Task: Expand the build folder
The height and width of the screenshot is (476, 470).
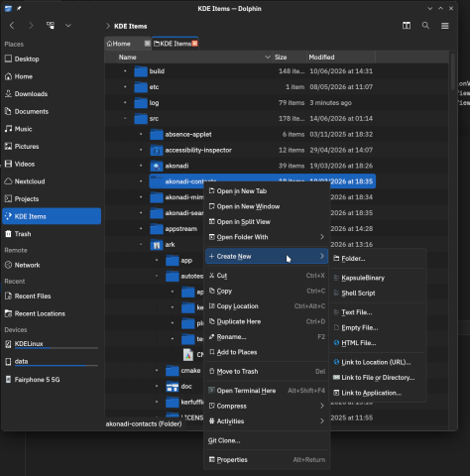Action: point(125,71)
